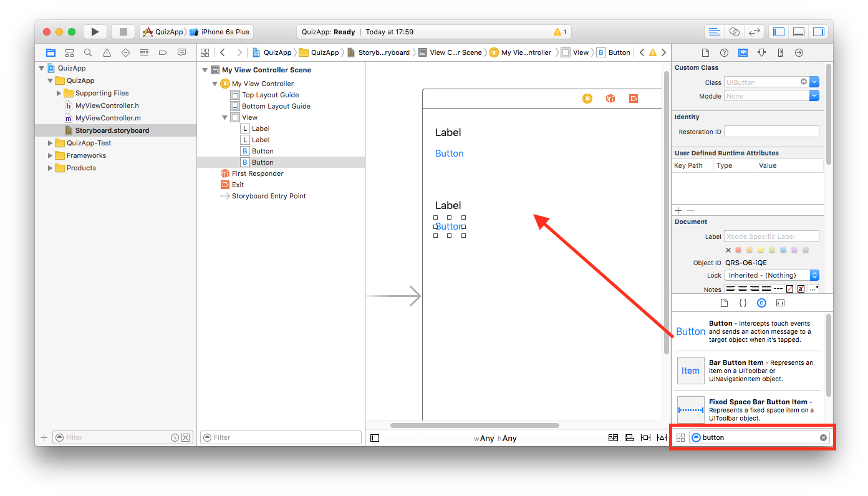
Task: Expand the Products group
Action: (51, 168)
